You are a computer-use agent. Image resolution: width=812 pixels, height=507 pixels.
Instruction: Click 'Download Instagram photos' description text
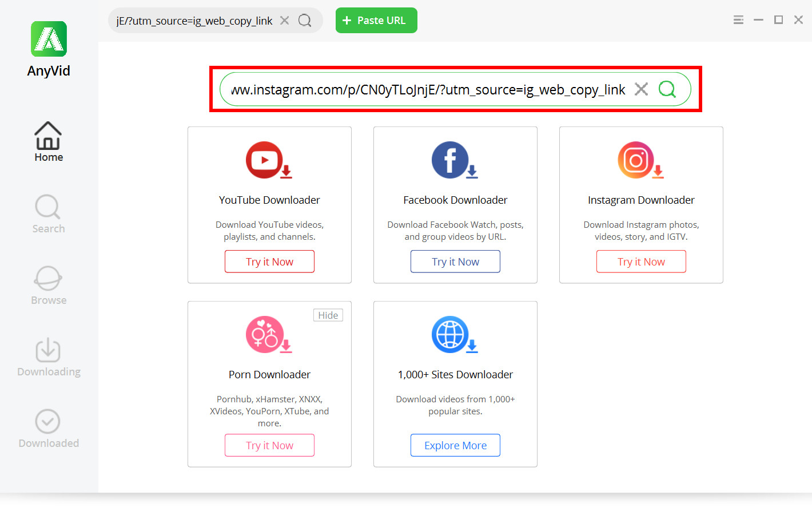click(x=641, y=231)
